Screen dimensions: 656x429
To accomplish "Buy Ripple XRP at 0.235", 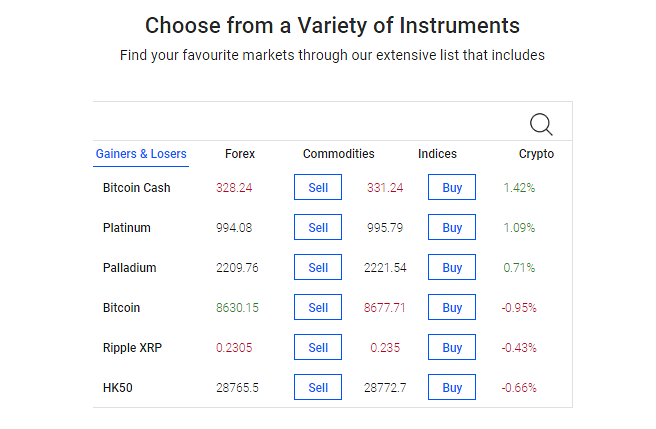I will (452, 347).
